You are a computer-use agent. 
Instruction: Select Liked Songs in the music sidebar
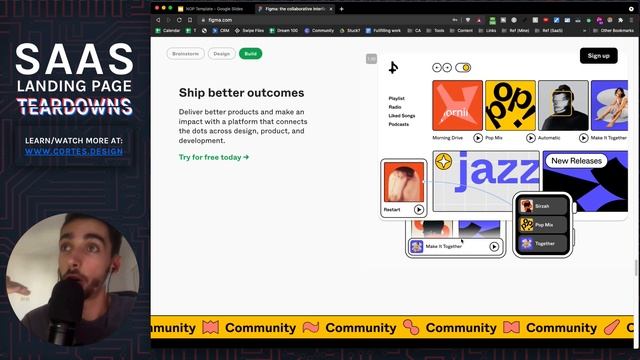pyautogui.click(x=402, y=116)
